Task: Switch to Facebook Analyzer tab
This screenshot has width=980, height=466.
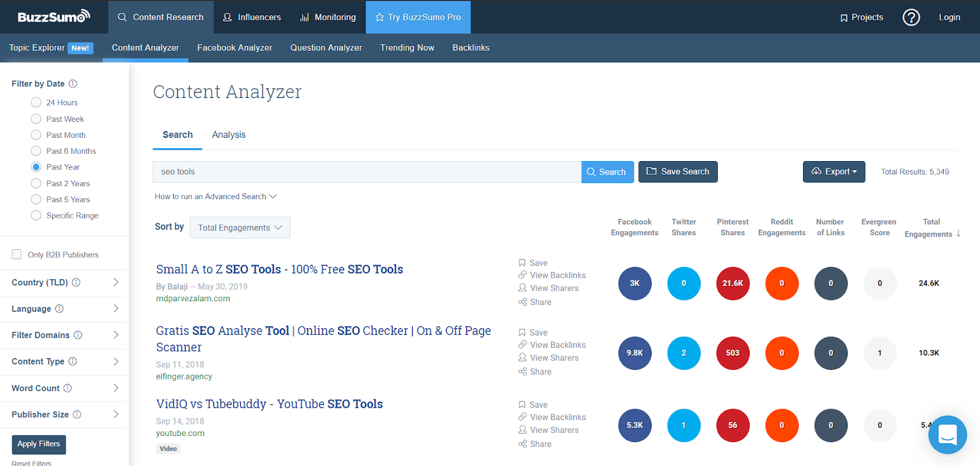Action: (235, 48)
